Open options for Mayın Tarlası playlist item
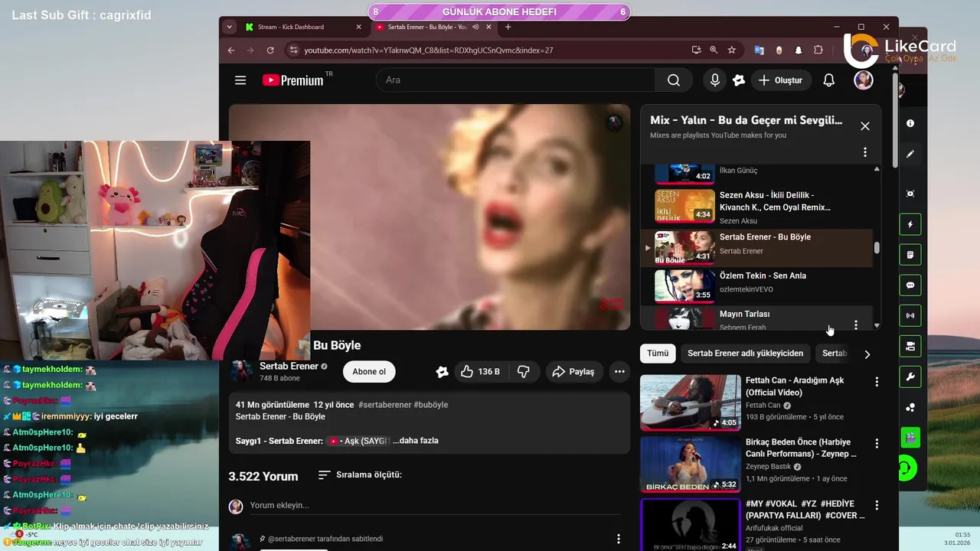 tap(856, 324)
